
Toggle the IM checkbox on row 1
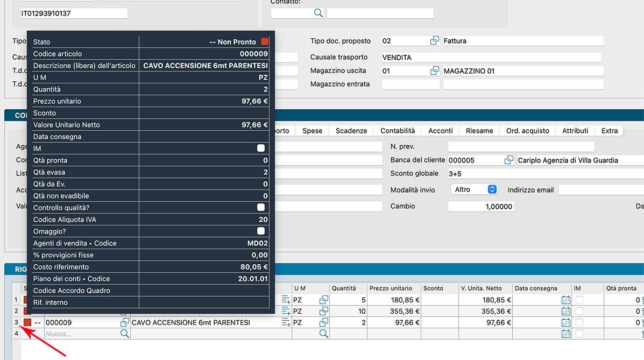(x=579, y=300)
